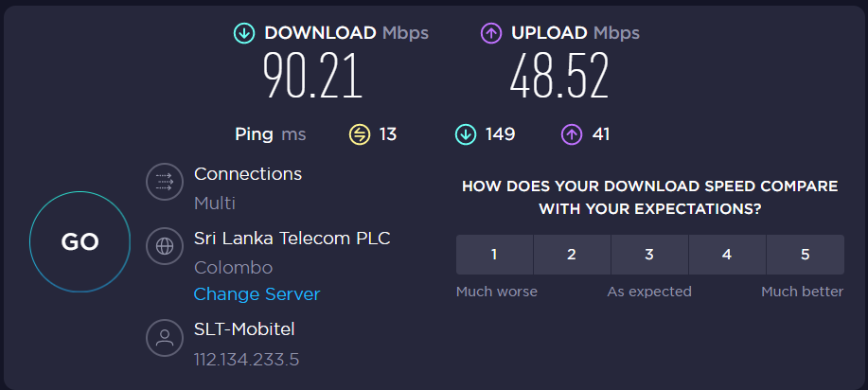The width and height of the screenshot is (868, 390).
Task: Click the globe server icon
Action: tap(165, 246)
